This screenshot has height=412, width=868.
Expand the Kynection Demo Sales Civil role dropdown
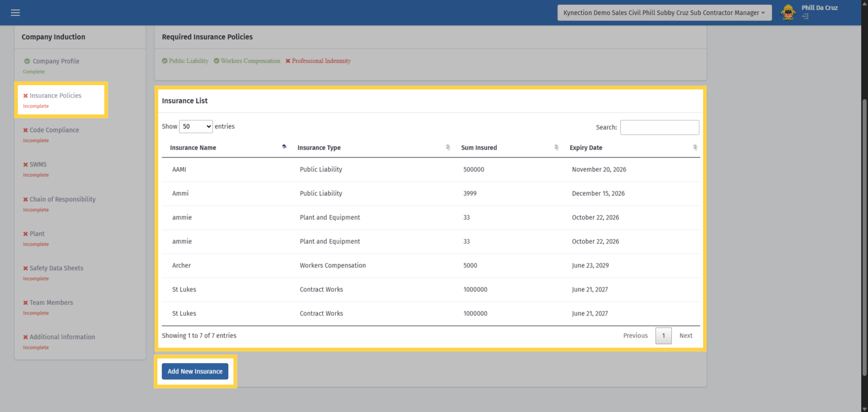(x=664, y=13)
